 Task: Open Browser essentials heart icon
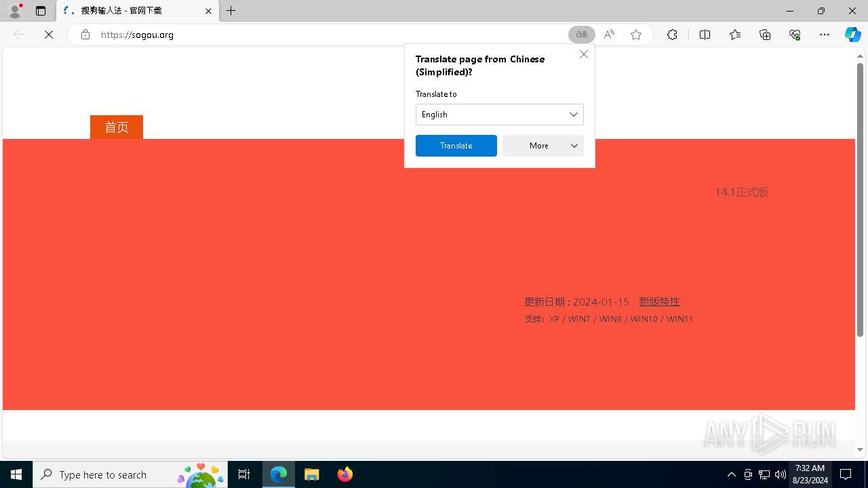[x=795, y=35]
